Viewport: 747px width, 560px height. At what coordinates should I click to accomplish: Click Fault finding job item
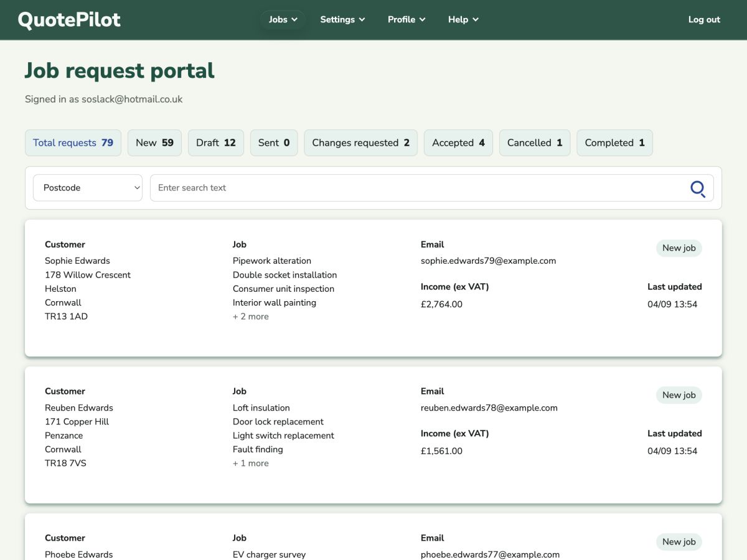tap(258, 450)
